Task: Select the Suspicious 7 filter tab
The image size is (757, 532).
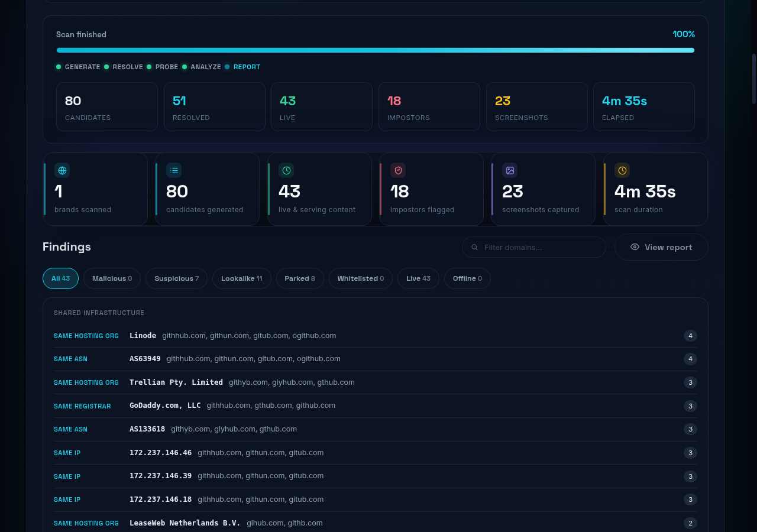Action: pyautogui.click(x=176, y=278)
